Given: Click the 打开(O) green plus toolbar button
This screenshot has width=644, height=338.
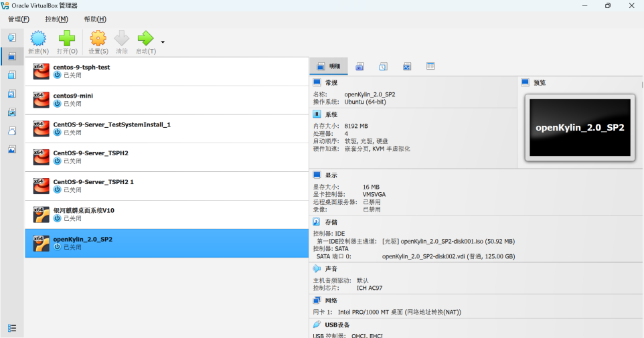Looking at the screenshot, I should click(67, 42).
